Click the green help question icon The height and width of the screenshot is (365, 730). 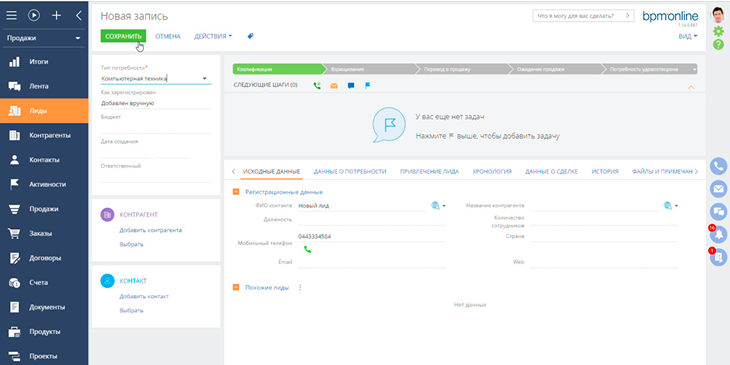(x=718, y=45)
